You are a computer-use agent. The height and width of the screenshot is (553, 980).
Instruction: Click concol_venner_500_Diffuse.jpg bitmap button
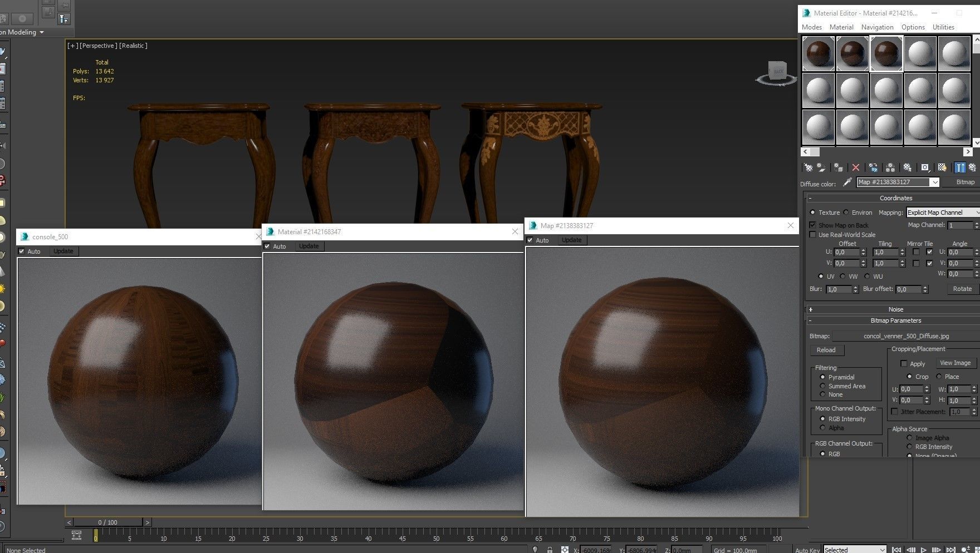(906, 336)
